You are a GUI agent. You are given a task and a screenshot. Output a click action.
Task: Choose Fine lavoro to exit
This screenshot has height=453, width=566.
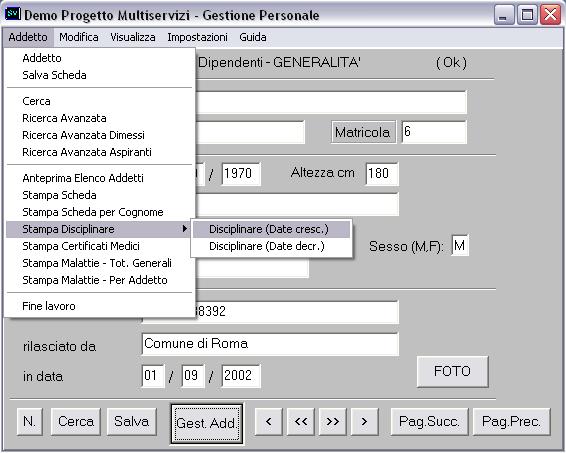click(x=100, y=306)
